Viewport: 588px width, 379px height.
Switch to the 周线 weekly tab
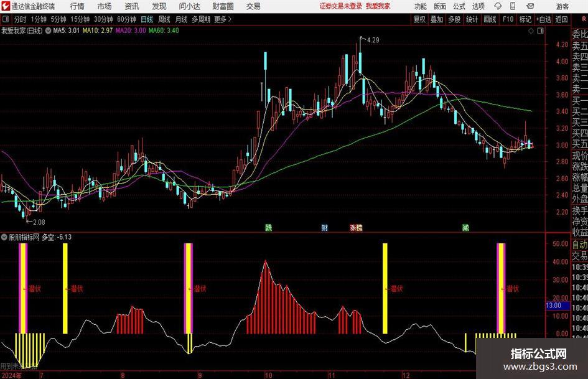coord(164,19)
